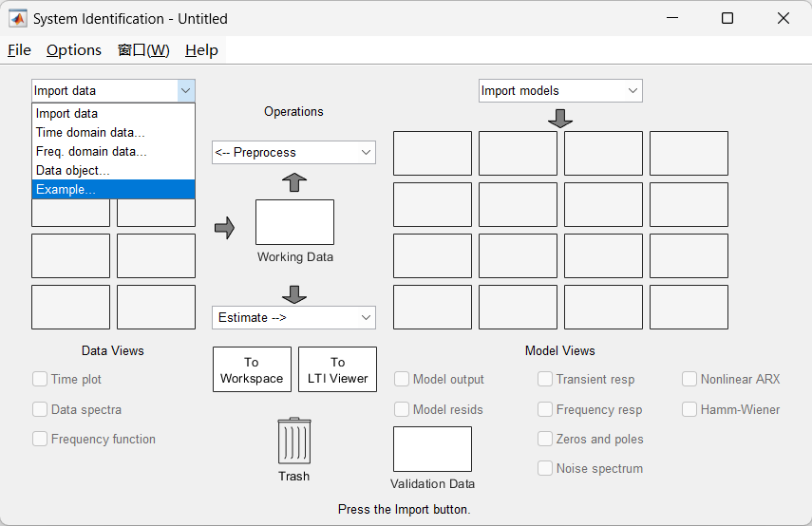
Task: Open the Estimate --> dropdown
Action: [293, 317]
